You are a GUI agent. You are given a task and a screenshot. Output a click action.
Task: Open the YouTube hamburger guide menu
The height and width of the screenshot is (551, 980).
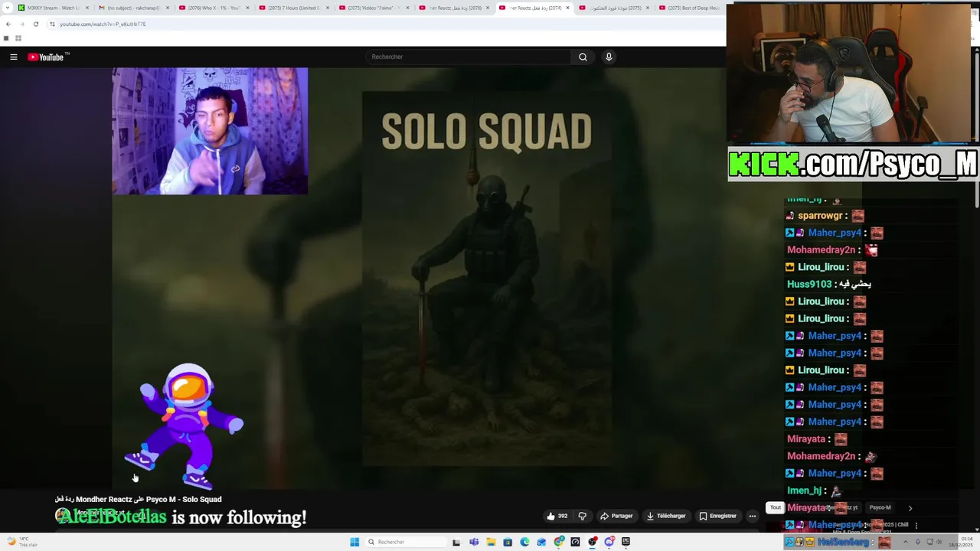coord(13,57)
